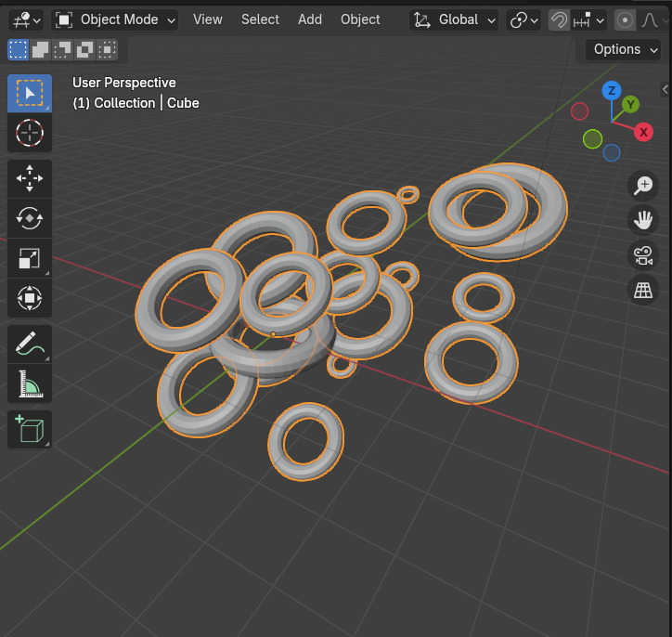Choose the Annotate pencil tool
The image size is (672, 637).
pyautogui.click(x=30, y=344)
